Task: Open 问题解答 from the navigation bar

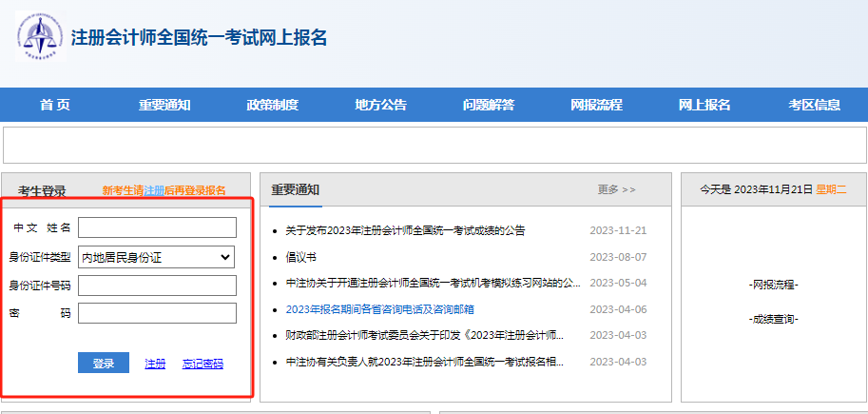Action: (x=489, y=105)
